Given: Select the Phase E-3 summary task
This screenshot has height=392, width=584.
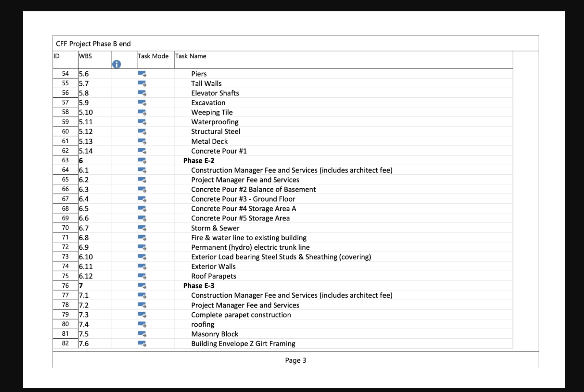Looking at the screenshot, I should tap(199, 286).
